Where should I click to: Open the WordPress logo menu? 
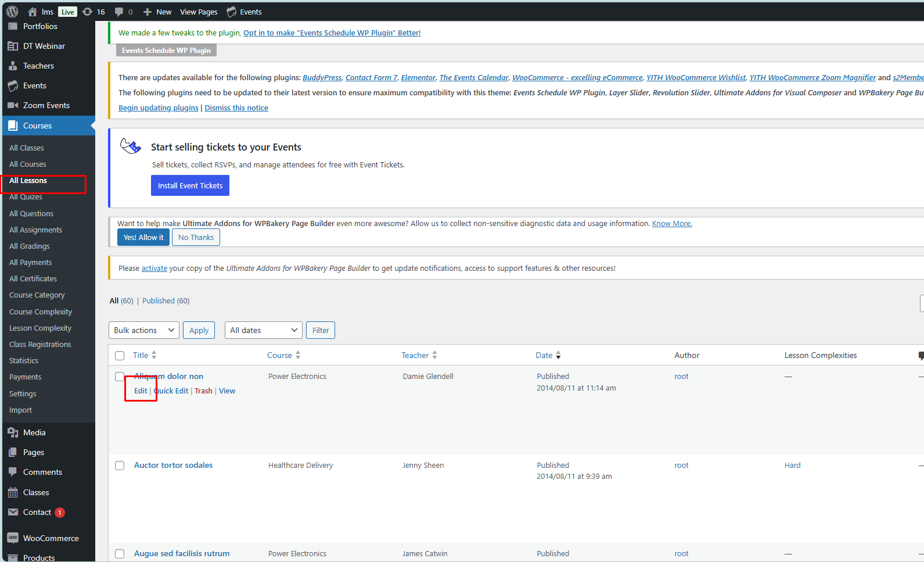click(12, 12)
